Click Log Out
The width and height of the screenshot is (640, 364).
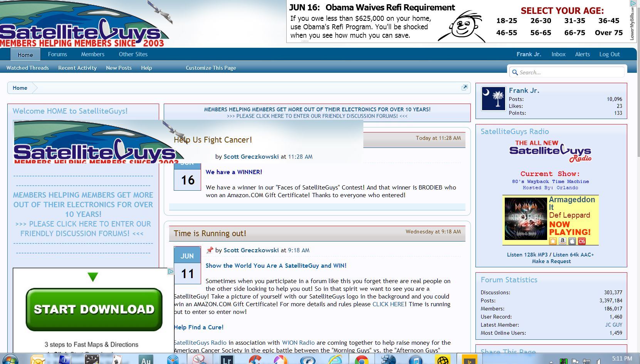610,54
